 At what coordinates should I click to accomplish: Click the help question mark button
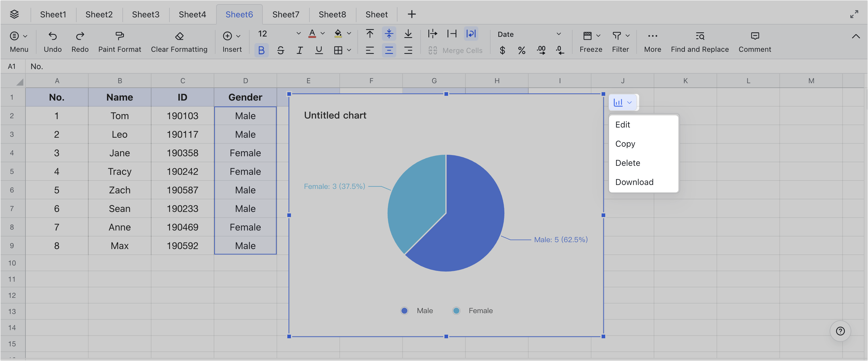[x=840, y=331]
